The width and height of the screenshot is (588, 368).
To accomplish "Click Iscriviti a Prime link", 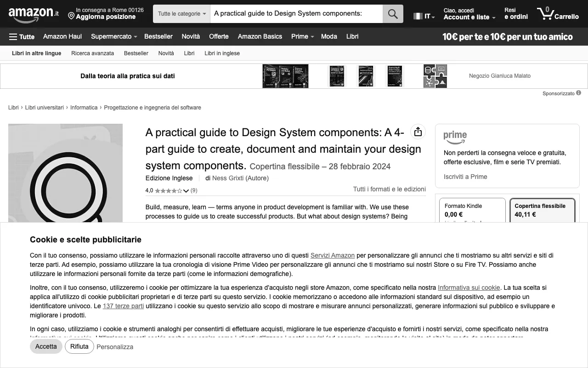I will point(465,177).
